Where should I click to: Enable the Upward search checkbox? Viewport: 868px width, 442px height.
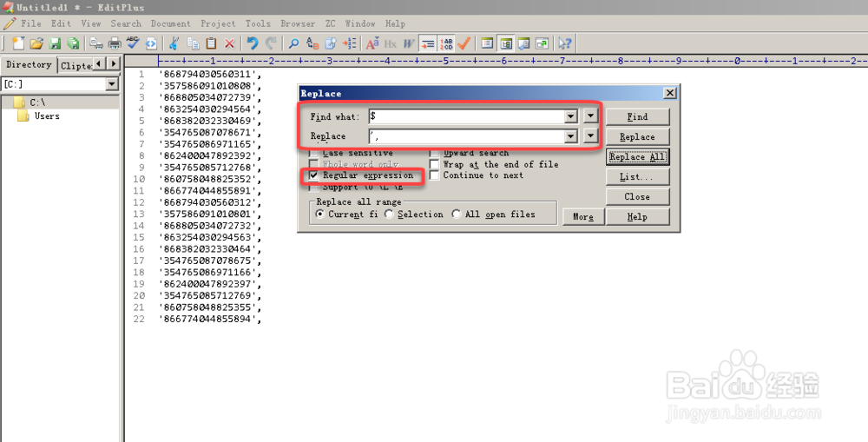coord(434,153)
